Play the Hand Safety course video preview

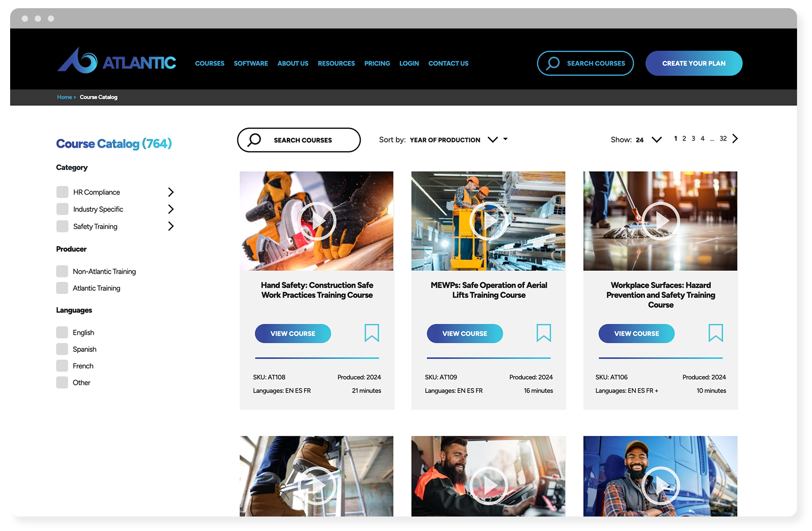tap(317, 221)
